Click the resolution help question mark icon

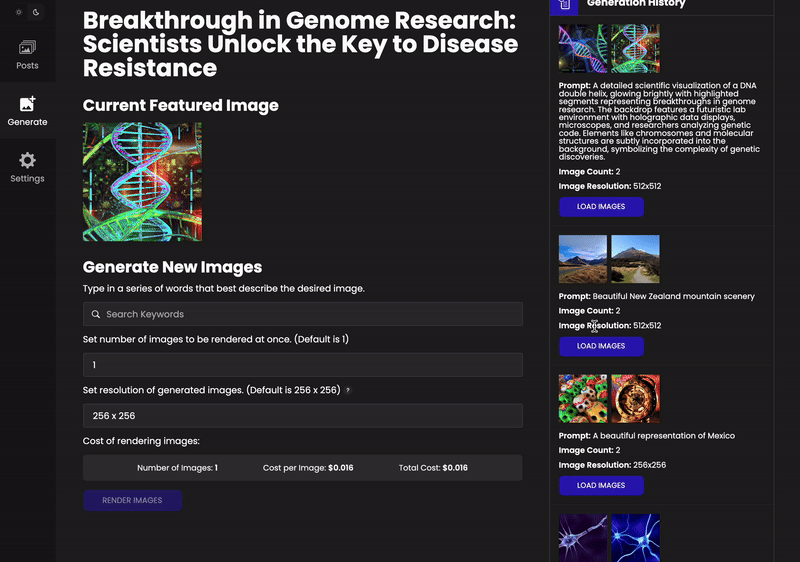pos(348,390)
